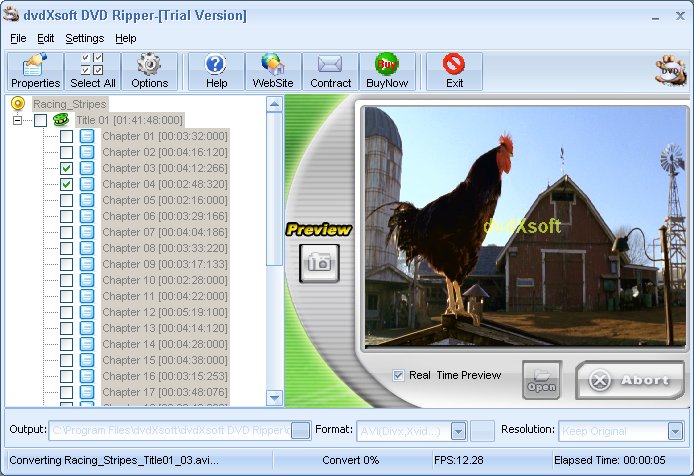The image size is (694, 476).
Task: Click the Abort button
Action: pos(630,380)
